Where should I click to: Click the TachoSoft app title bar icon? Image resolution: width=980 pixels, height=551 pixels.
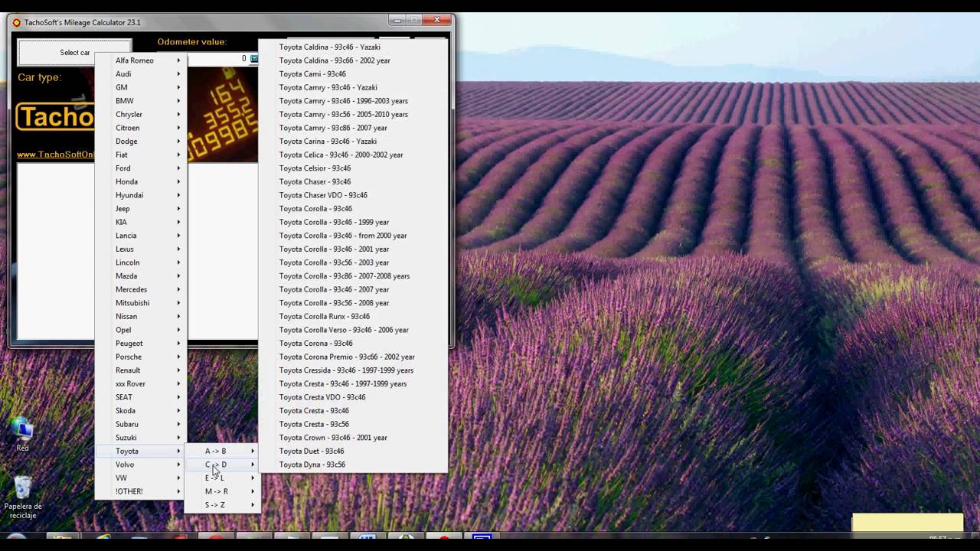coord(17,22)
